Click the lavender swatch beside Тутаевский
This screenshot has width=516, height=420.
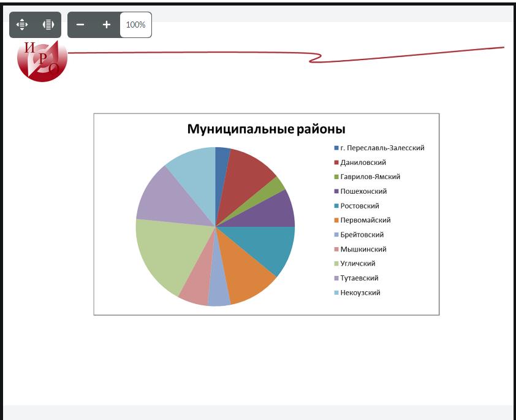tap(336, 278)
